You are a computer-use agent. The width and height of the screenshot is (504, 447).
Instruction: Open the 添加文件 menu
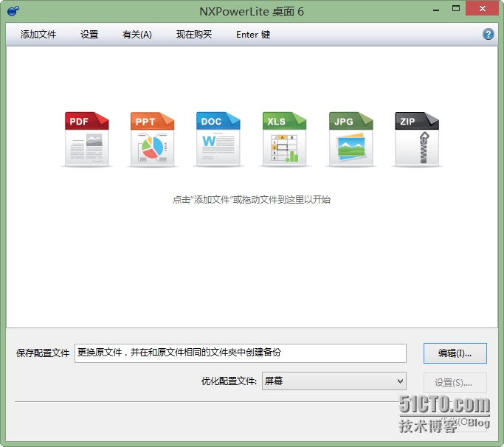pos(38,35)
